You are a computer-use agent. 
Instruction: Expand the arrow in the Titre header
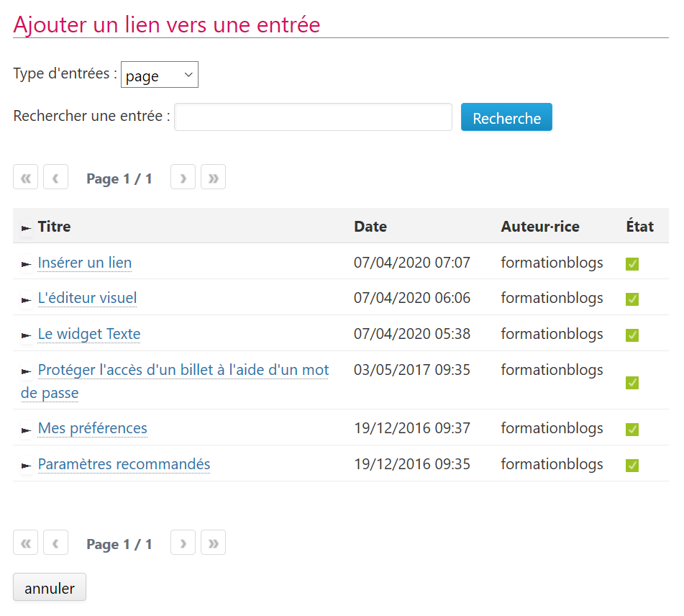pyautogui.click(x=27, y=228)
